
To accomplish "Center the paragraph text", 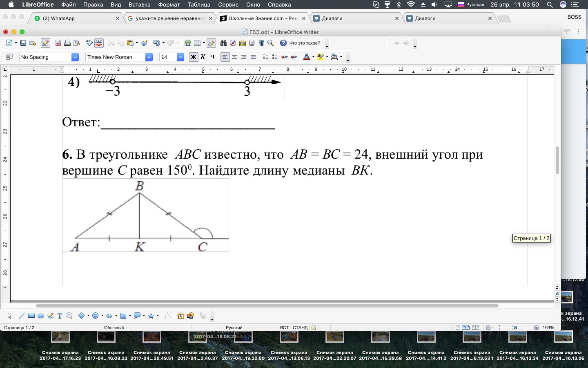I will click(234, 57).
